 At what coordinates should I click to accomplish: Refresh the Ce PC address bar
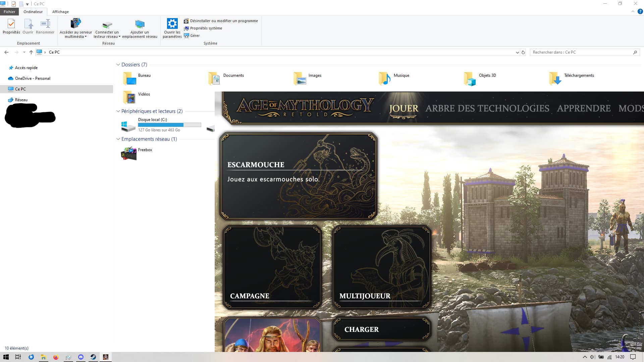523,52
